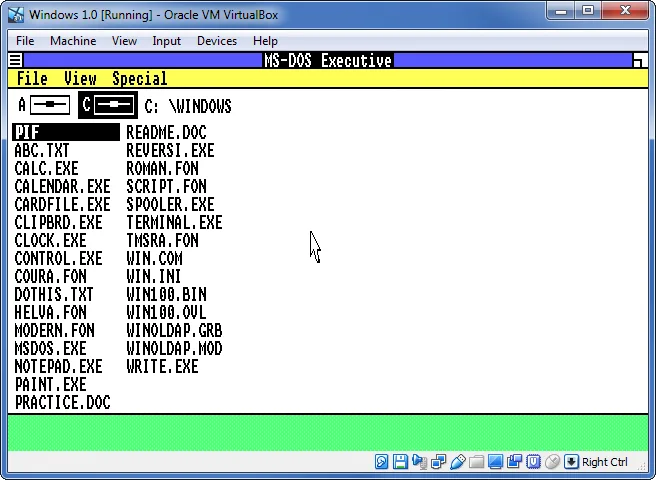Screen dimensions: 656x480
Task: Open the Help menu
Action: (265, 41)
